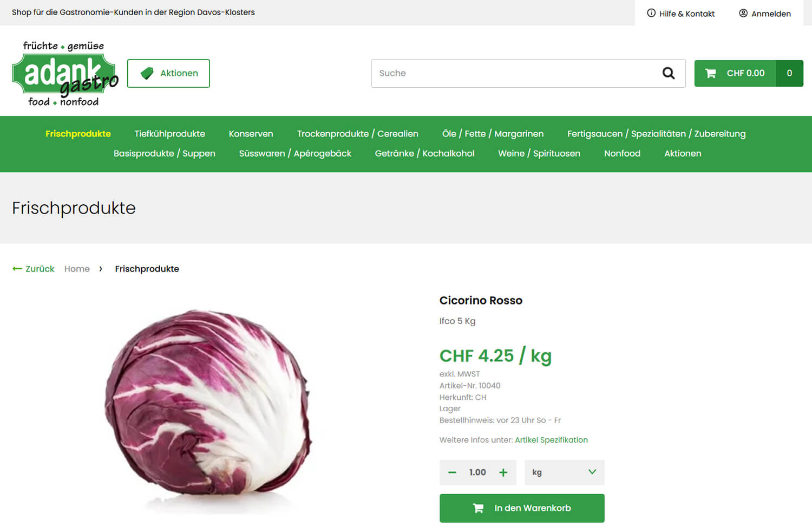Click the cart item count badge
This screenshot has height=532, width=812.
coord(789,73)
